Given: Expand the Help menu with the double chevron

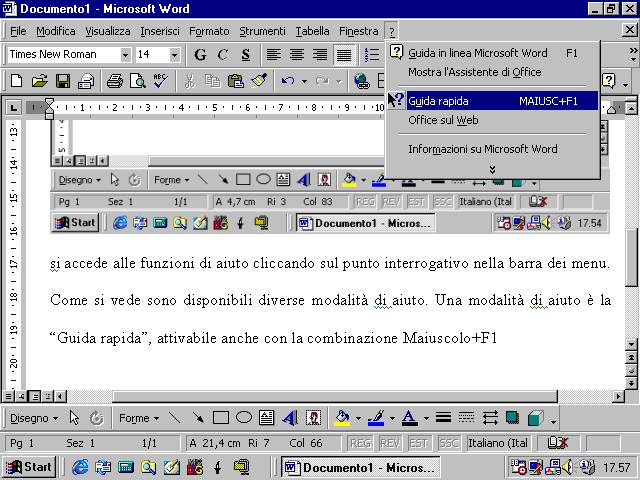Looking at the screenshot, I should (x=492, y=170).
